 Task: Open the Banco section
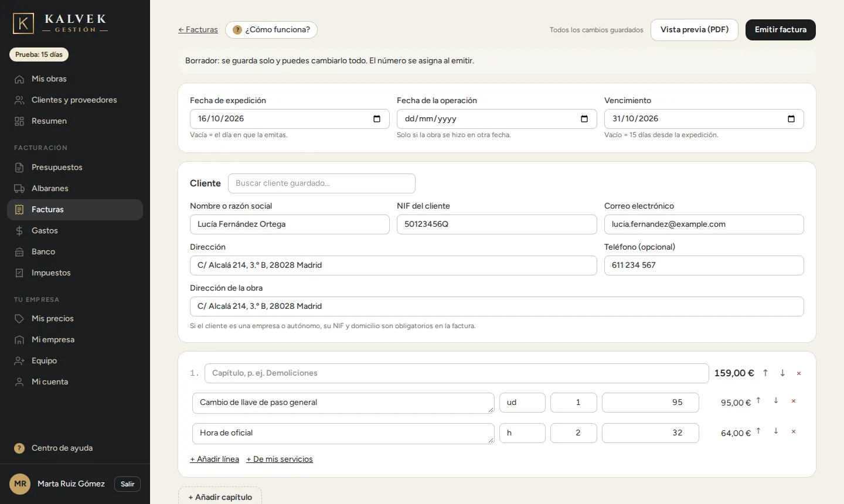coord(75,252)
